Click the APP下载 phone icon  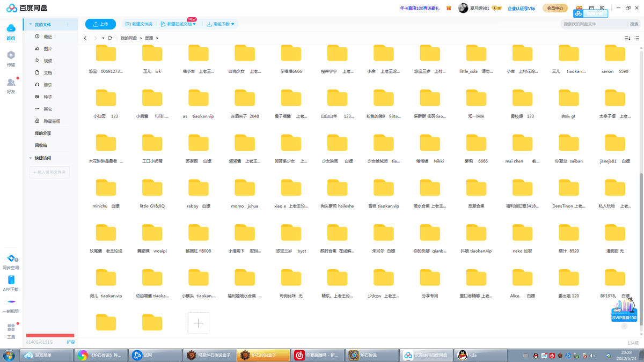pos(11,280)
